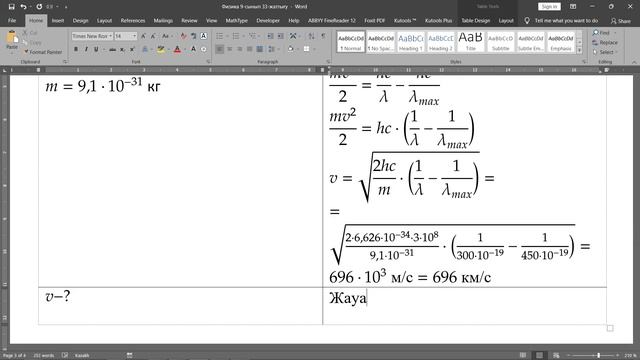
Task: Toggle Print Layout view in status bar
Action: coord(539,356)
